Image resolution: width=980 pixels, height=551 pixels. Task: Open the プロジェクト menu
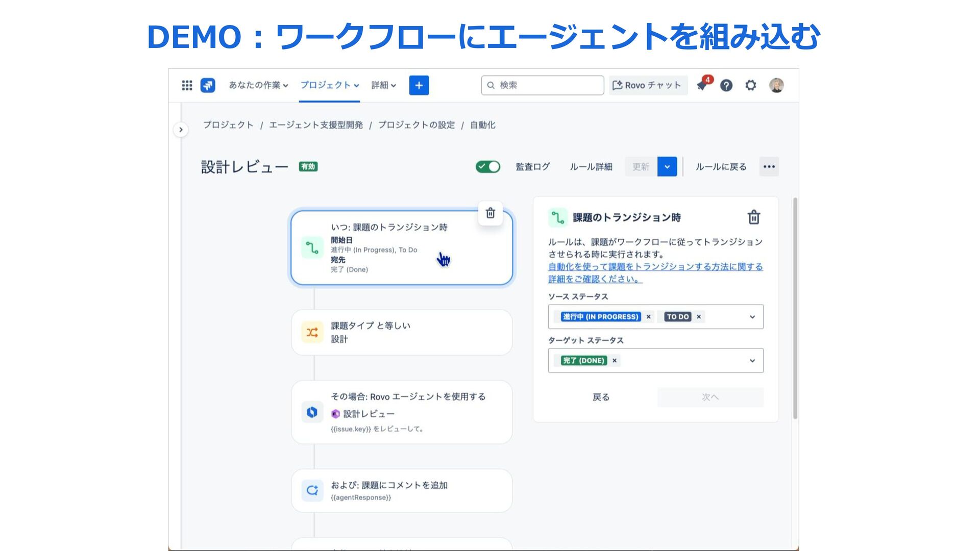pos(329,85)
